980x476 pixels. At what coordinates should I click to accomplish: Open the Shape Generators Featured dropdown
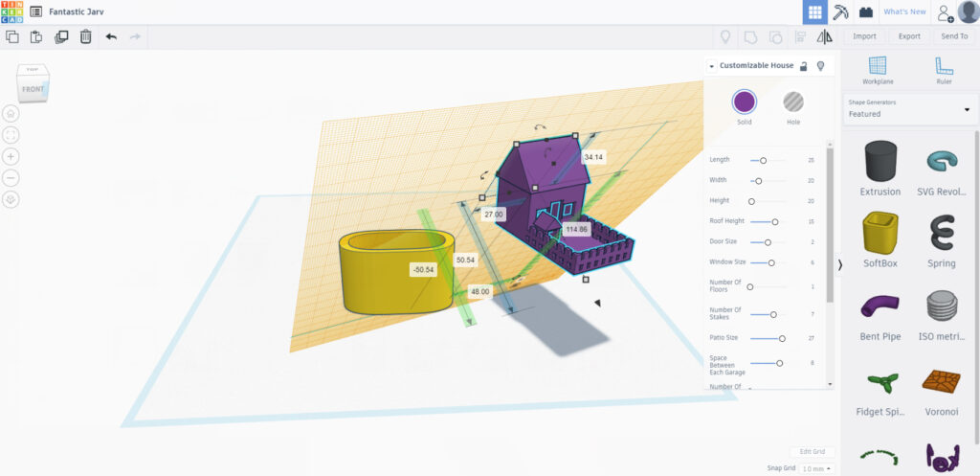coord(909,109)
